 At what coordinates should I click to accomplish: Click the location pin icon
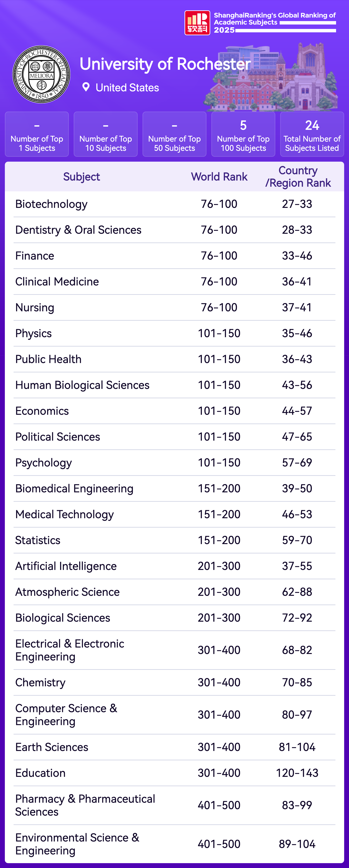(x=86, y=87)
